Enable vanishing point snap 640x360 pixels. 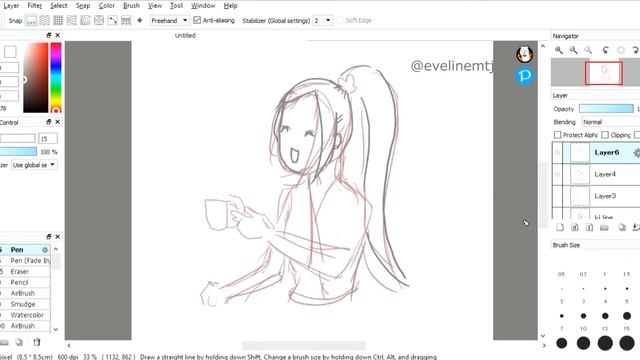(72, 20)
